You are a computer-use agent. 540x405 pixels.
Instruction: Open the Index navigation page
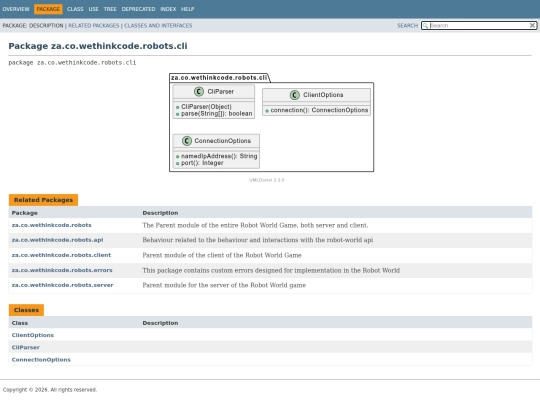pyautogui.click(x=168, y=9)
